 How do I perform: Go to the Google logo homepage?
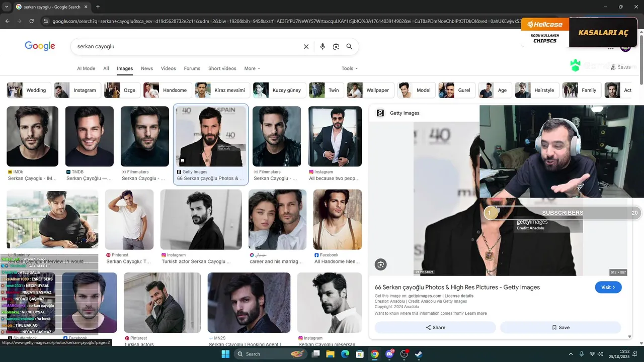point(40,46)
